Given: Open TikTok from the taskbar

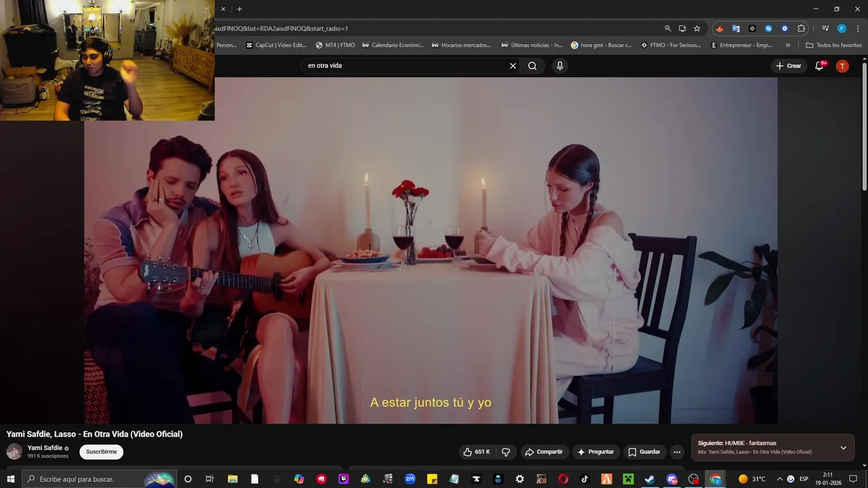Looking at the screenshot, I should pyautogui.click(x=585, y=479).
